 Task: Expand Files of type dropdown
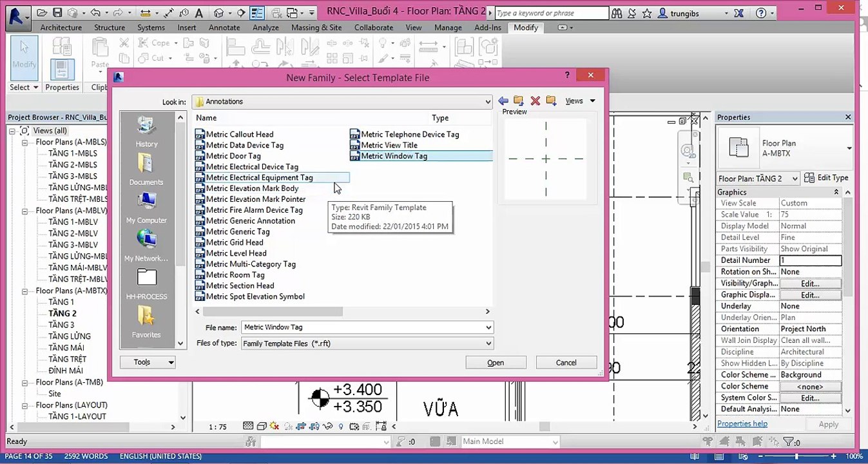tap(488, 343)
